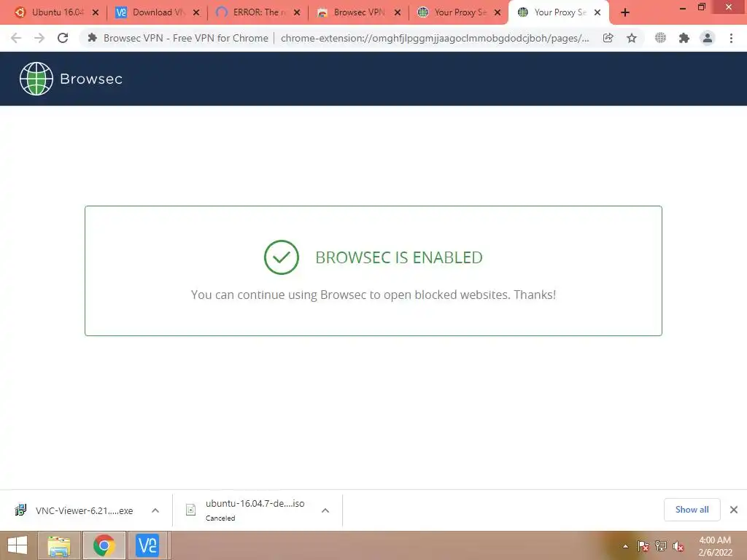The width and height of the screenshot is (747, 560).
Task: Click VNC-Viewer installer file icon
Action: tap(20, 510)
